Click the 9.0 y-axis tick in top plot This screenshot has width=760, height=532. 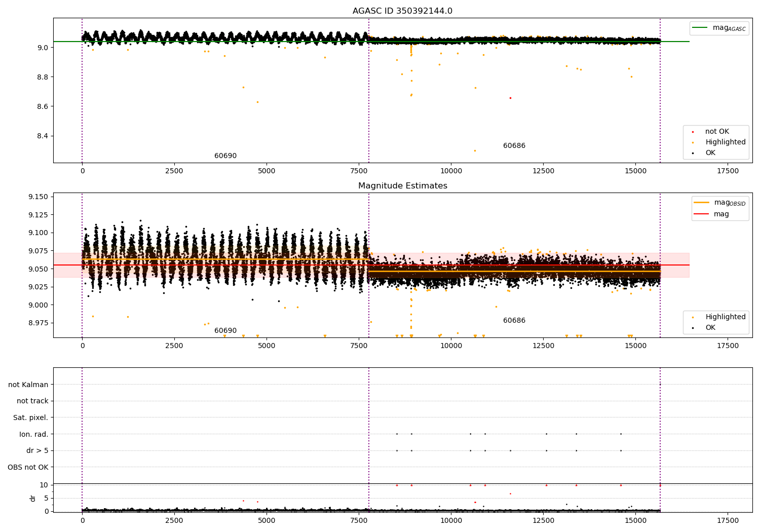point(43,48)
